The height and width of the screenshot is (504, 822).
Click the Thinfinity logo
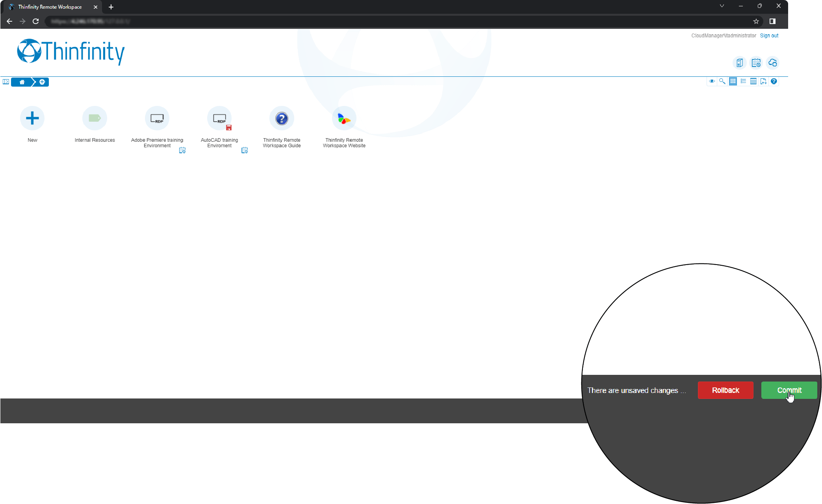tap(71, 52)
